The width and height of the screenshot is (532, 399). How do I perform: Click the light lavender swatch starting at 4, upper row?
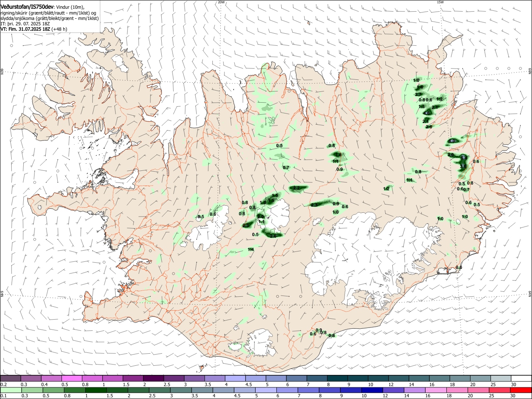click(235, 378)
